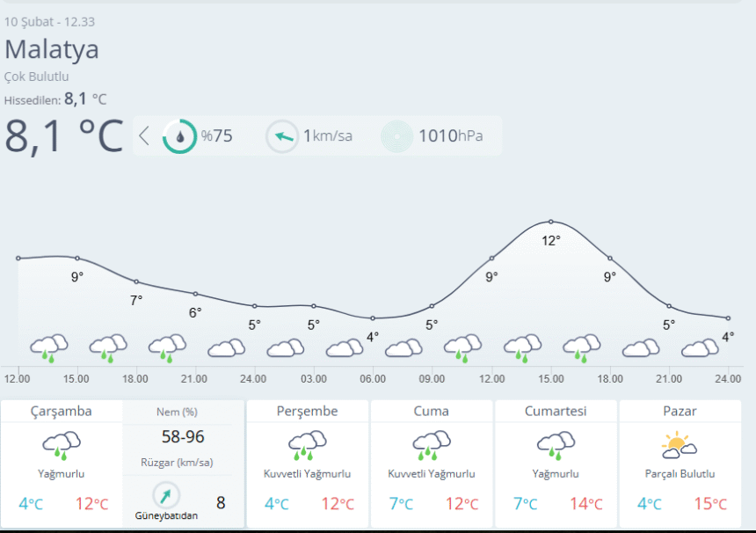Click the 12° peak point on graph
756x533 pixels.
(551, 222)
